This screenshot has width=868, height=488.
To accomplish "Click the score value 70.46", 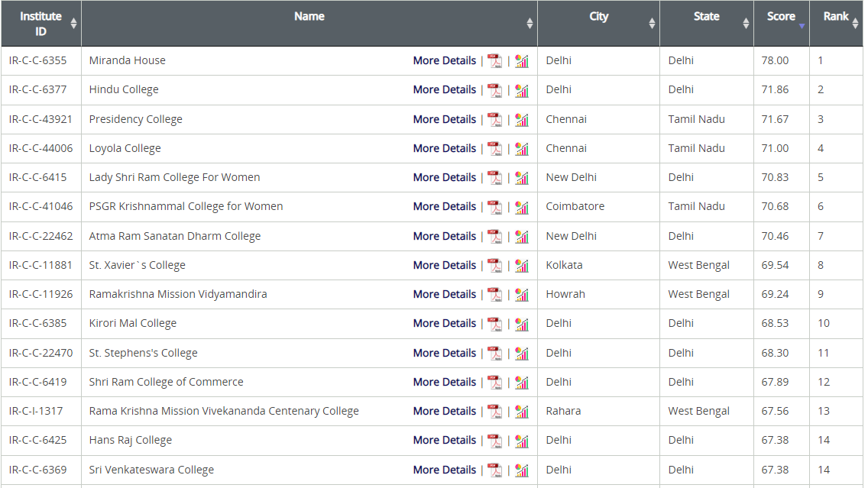I will 775,236.
